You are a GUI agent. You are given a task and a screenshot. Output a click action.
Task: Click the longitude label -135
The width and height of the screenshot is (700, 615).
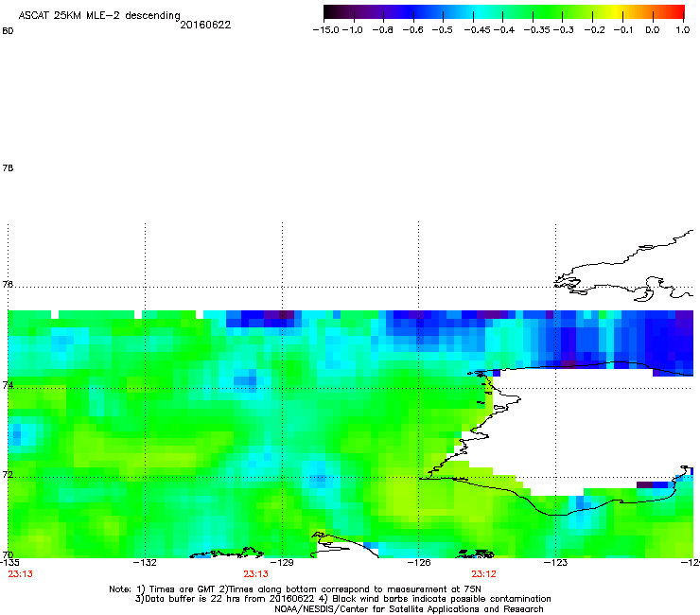pyautogui.click(x=9, y=562)
